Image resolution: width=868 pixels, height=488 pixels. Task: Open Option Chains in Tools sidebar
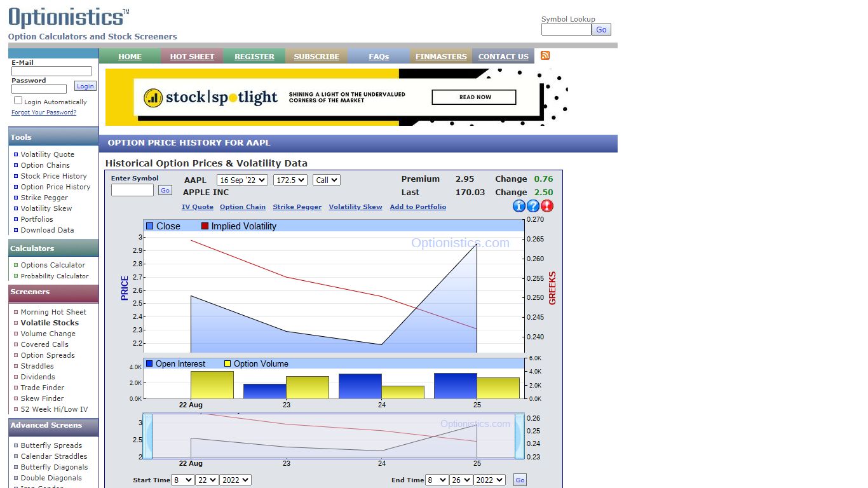click(45, 165)
